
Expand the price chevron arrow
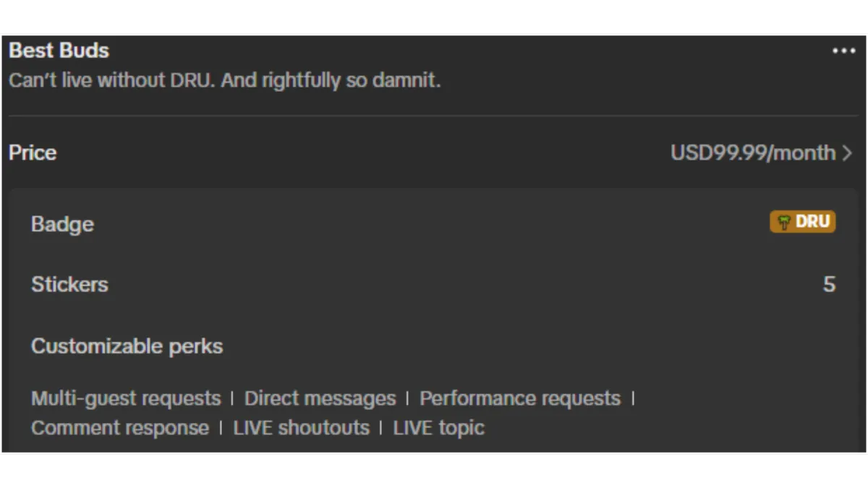click(848, 153)
